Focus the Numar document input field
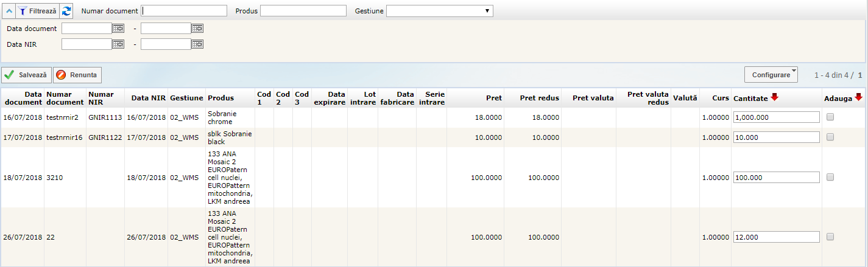868x267 pixels. (184, 11)
